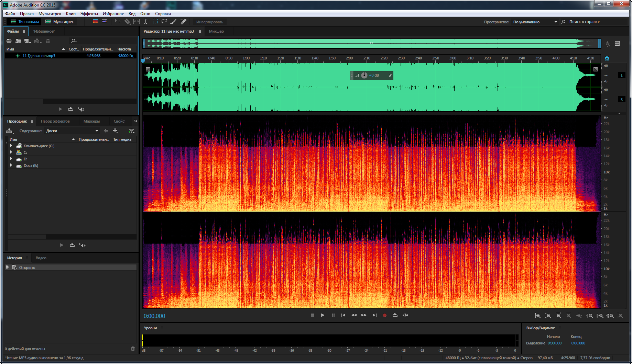Select the Time Selection tool
632x364 pixels.
(146, 22)
